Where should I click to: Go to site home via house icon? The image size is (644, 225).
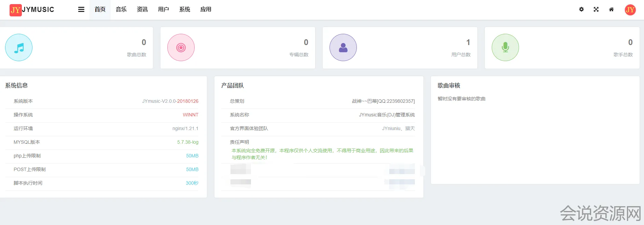tap(611, 10)
